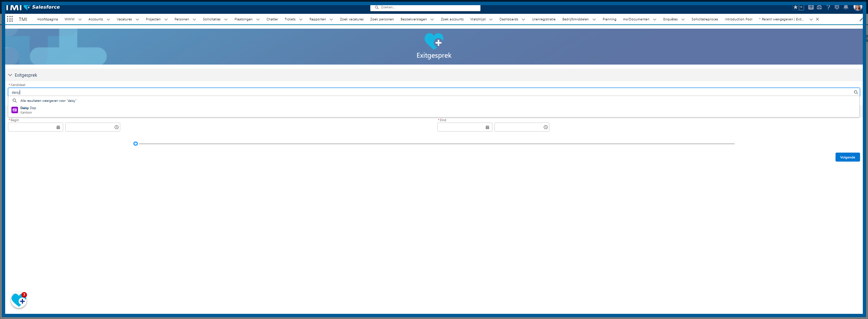Show all results for "daisy"
The image size is (868, 319).
[x=434, y=101]
